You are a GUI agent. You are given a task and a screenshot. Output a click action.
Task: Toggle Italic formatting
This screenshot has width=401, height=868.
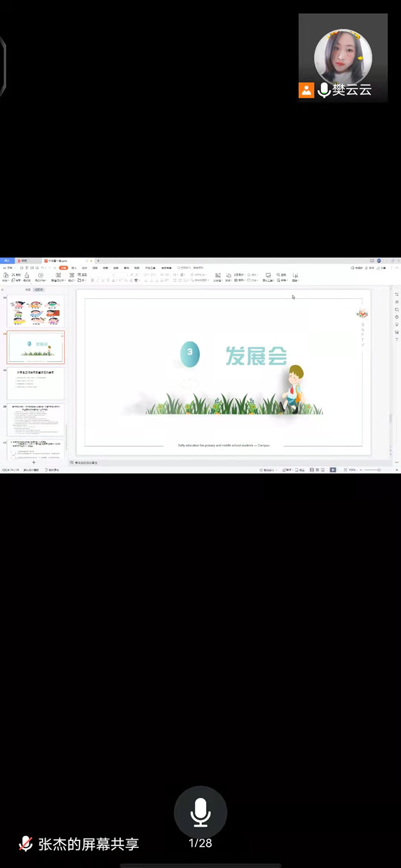coord(98,280)
